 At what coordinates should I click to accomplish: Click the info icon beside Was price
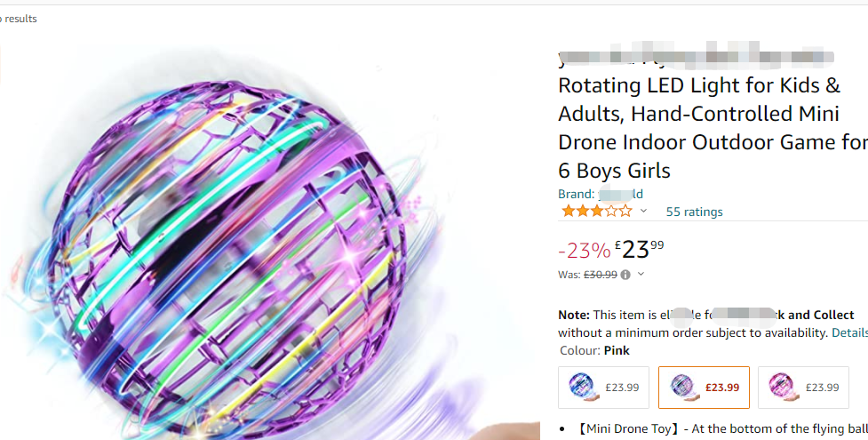(x=625, y=275)
